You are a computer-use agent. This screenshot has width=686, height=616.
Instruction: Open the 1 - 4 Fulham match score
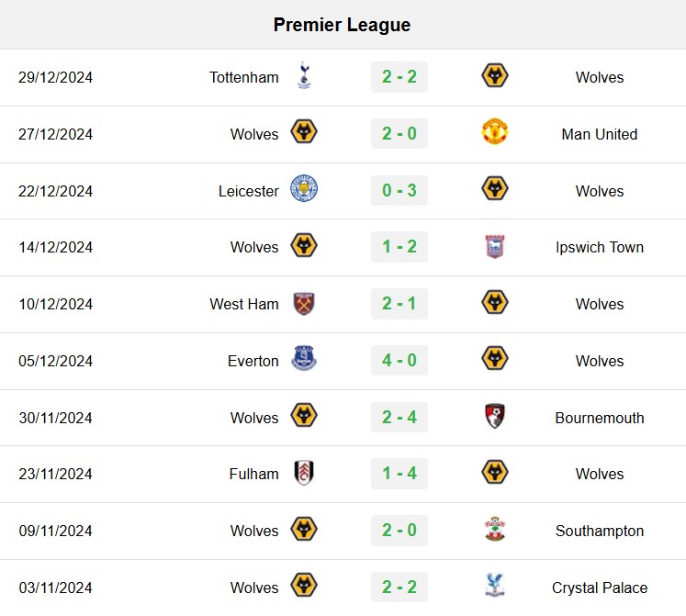pos(399,474)
